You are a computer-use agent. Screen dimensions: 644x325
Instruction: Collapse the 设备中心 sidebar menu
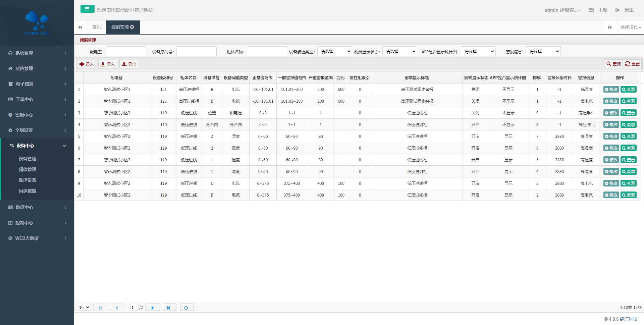pos(37,146)
